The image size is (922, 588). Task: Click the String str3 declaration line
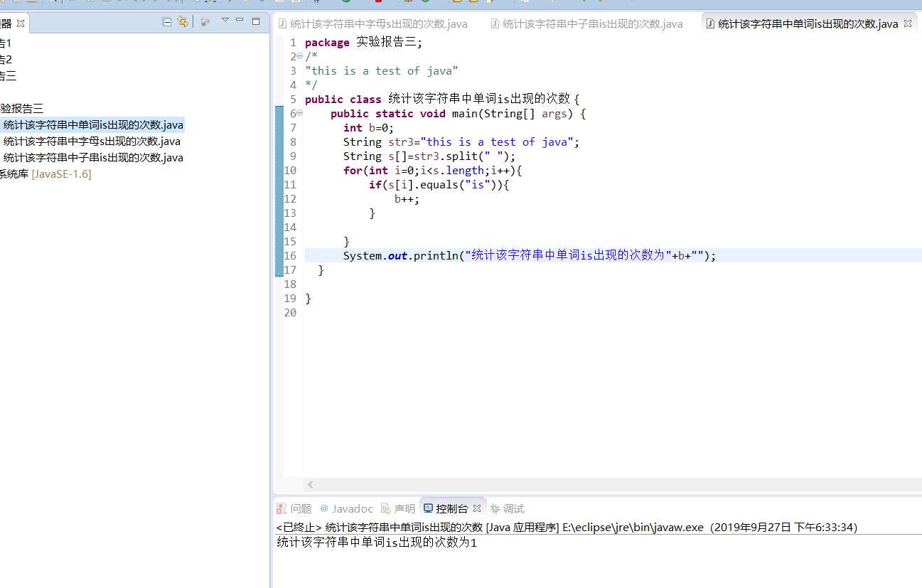461,142
